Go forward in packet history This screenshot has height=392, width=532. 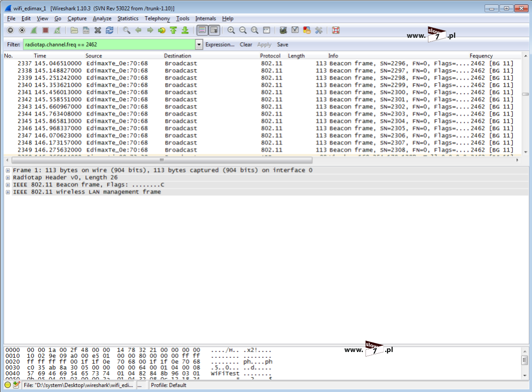point(150,31)
